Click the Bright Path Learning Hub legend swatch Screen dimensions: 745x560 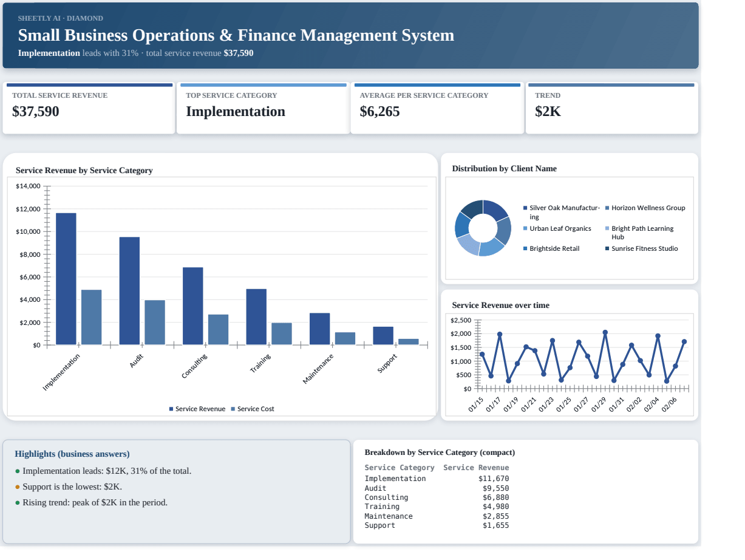pyautogui.click(x=607, y=229)
